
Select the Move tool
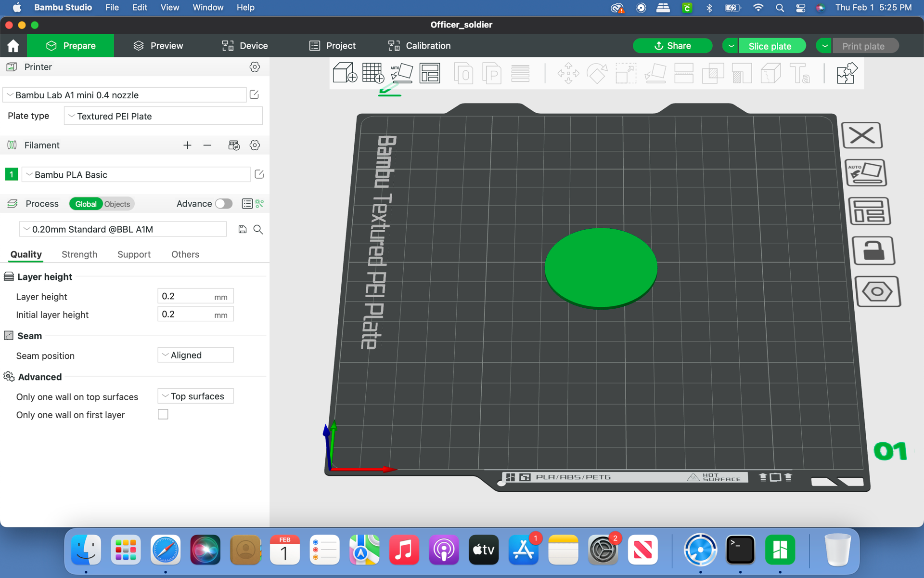568,73
